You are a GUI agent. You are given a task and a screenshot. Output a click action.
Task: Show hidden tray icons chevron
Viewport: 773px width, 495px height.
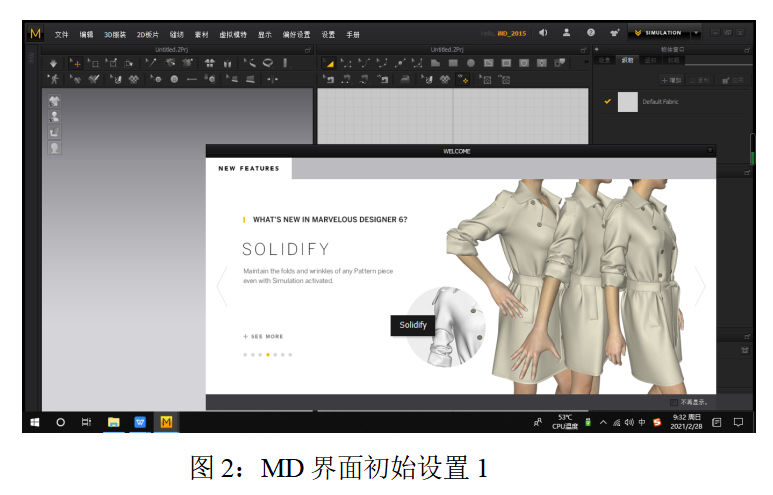point(603,423)
